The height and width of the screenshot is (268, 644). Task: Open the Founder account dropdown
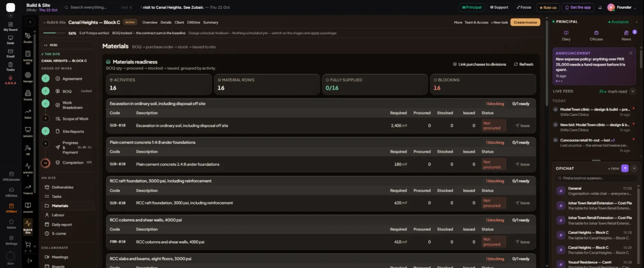click(622, 7)
